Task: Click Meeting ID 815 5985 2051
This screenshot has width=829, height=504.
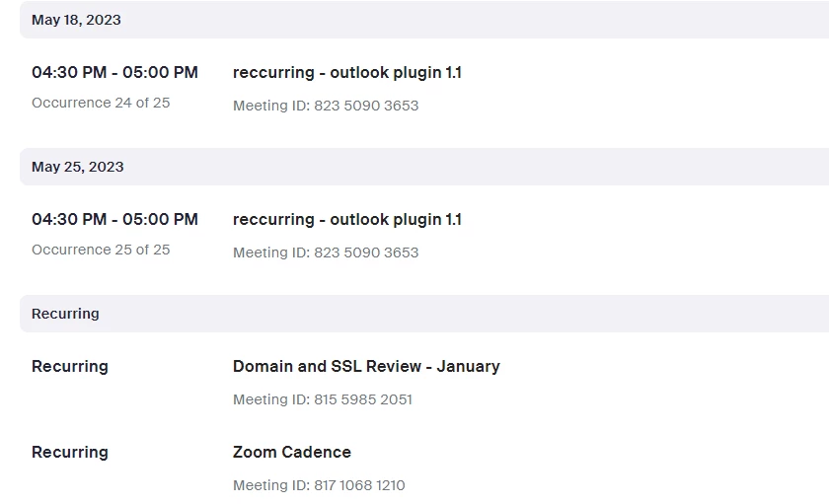Action: [x=323, y=399]
